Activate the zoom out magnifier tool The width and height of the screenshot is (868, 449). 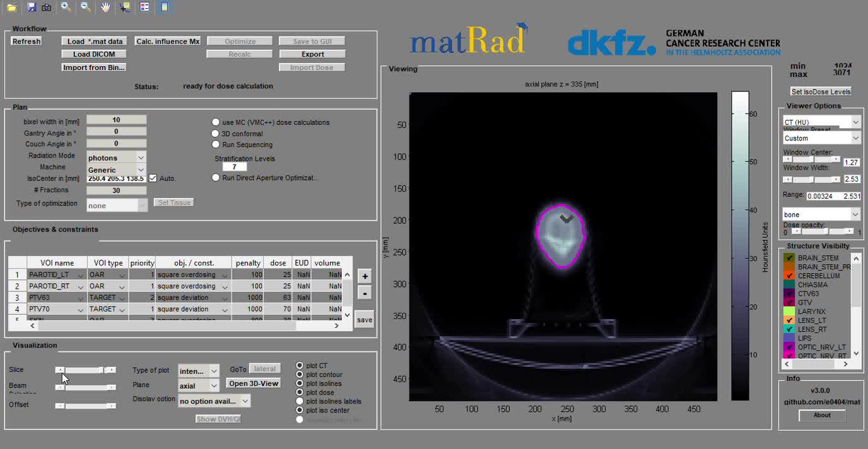pos(86,8)
